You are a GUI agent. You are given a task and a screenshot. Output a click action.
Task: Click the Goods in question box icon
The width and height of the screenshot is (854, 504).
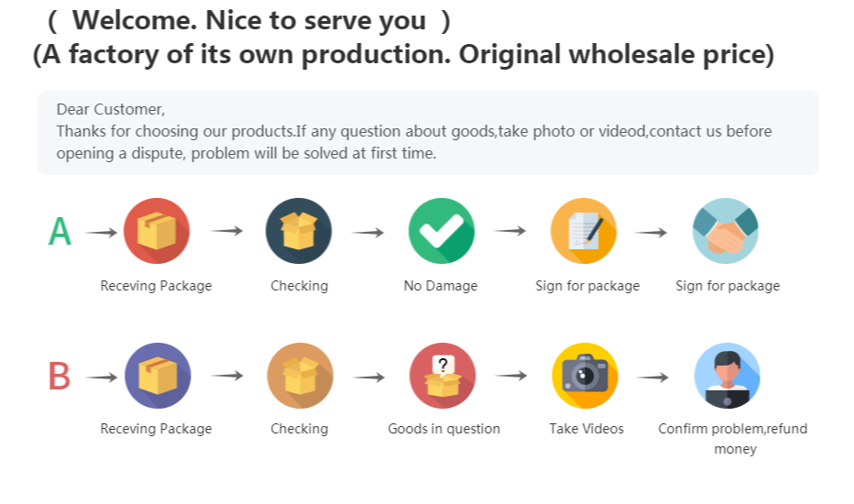click(443, 376)
